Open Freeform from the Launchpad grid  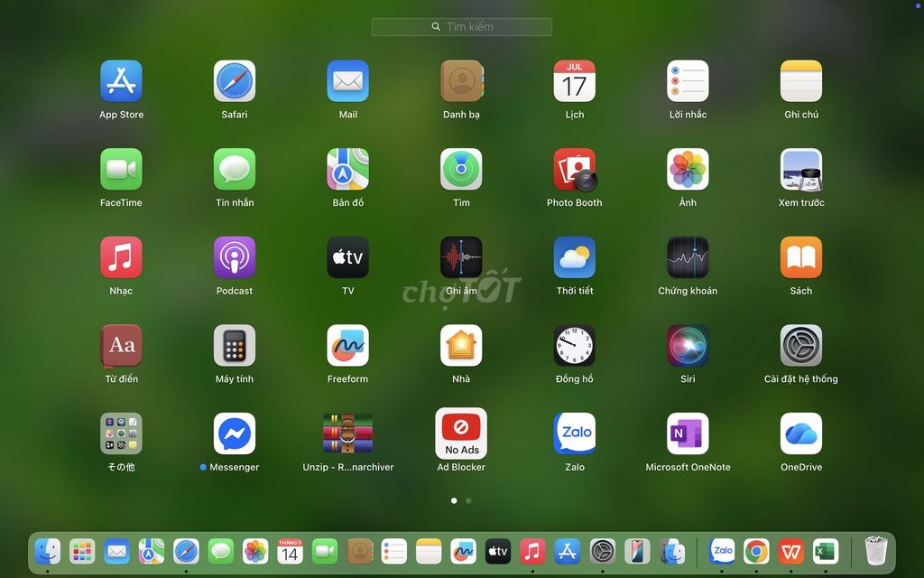coord(347,346)
